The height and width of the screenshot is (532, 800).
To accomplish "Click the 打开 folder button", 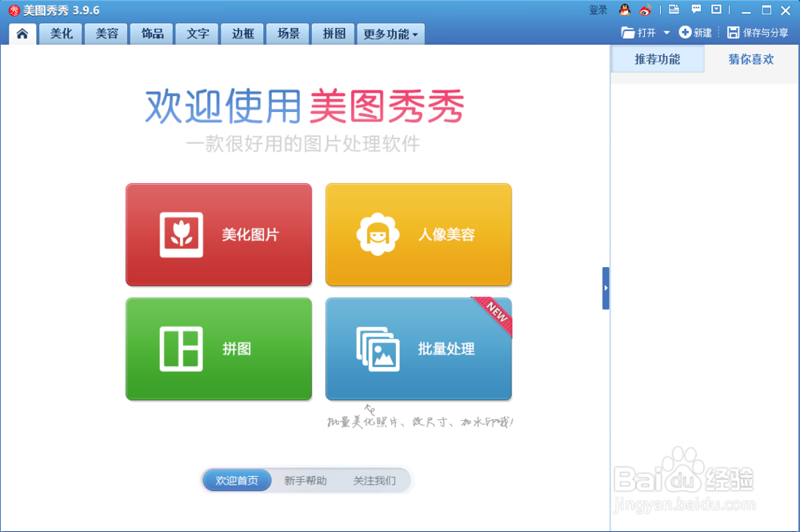I will (x=638, y=33).
